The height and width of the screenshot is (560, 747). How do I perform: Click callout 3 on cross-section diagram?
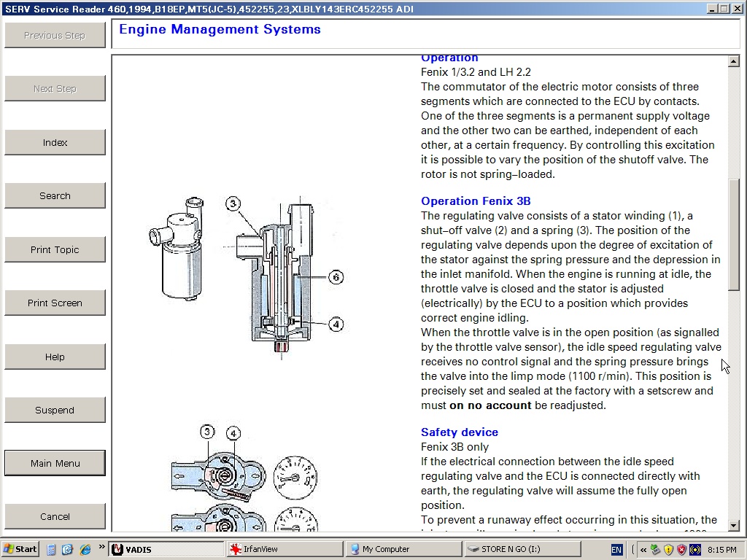pyautogui.click(x=233, y=204)
